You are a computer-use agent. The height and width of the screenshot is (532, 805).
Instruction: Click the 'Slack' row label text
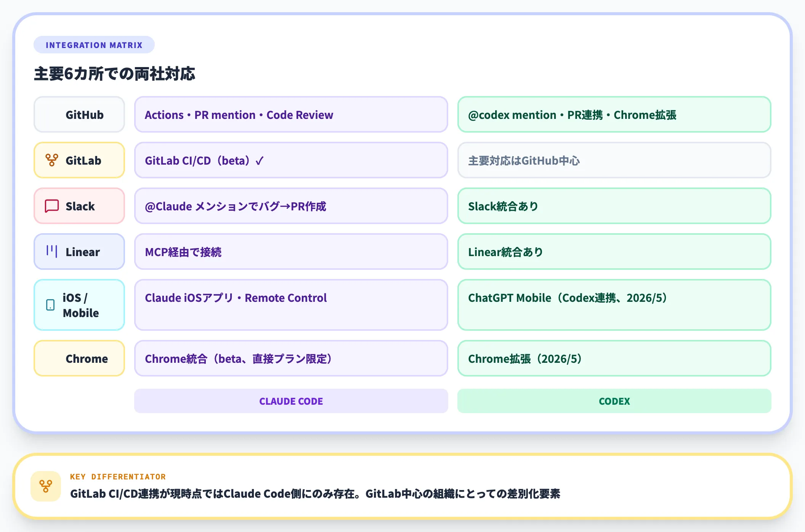[80, 206]
